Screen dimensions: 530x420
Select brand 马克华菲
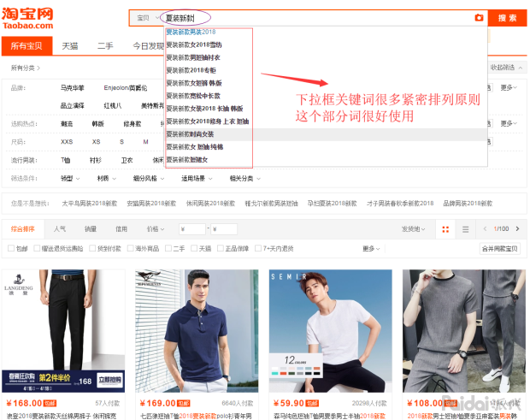click(x=72, y=88)
